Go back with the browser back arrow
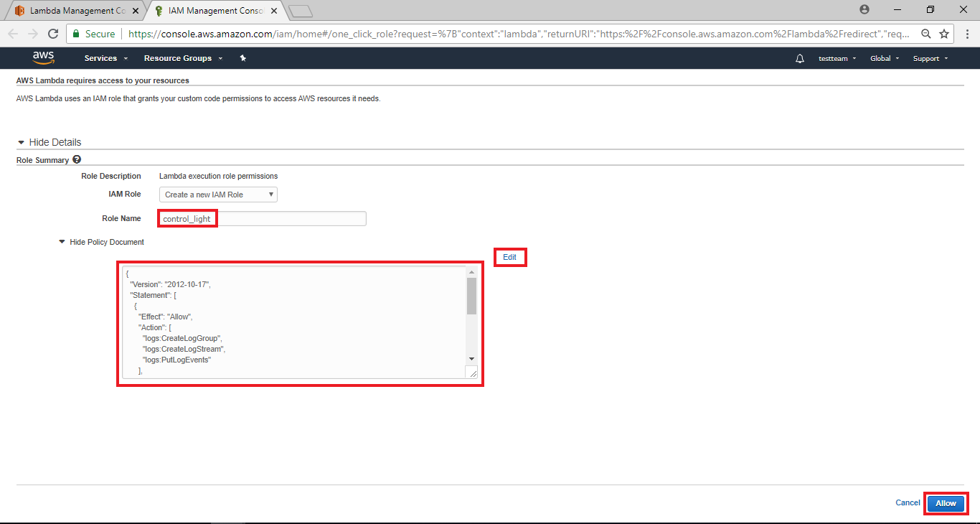 point(13,34)
